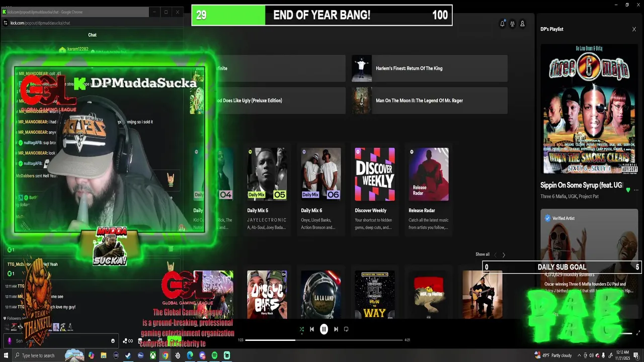Open Spotify user profile icon
This screenshot has height=362, width=644.
[x=522, y=24]
